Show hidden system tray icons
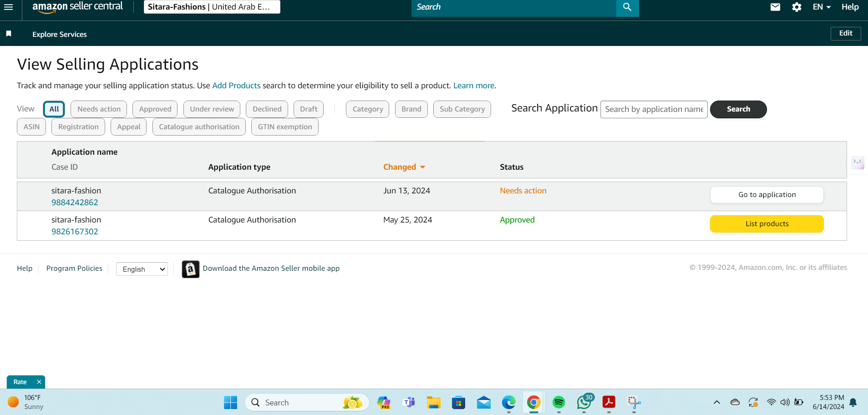 (x=717, y=402)
